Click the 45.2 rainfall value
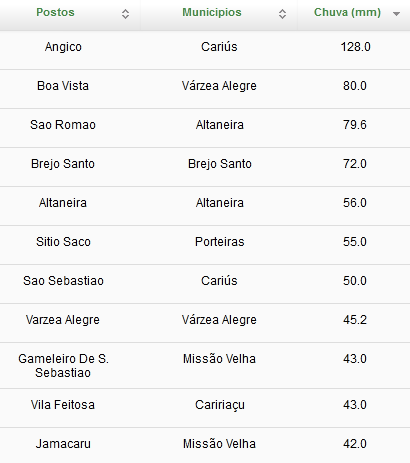Viewport: 410px width, 463px height. pos(355,320)
